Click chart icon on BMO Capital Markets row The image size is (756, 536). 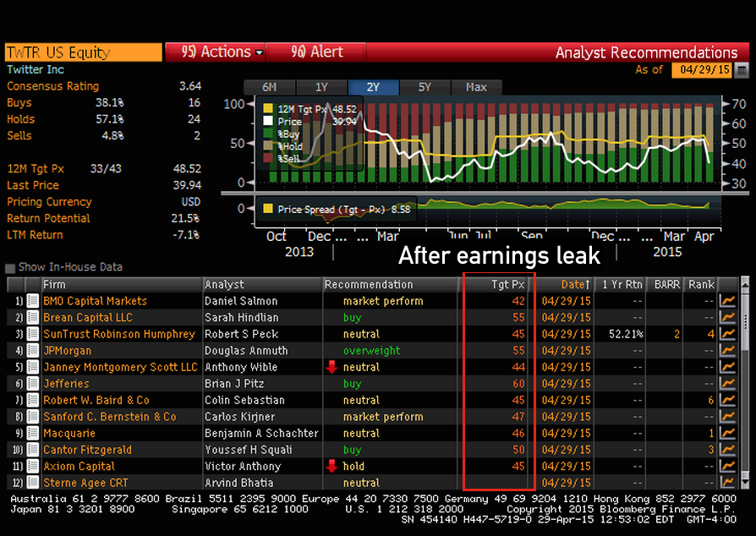[x=727, y=301]
